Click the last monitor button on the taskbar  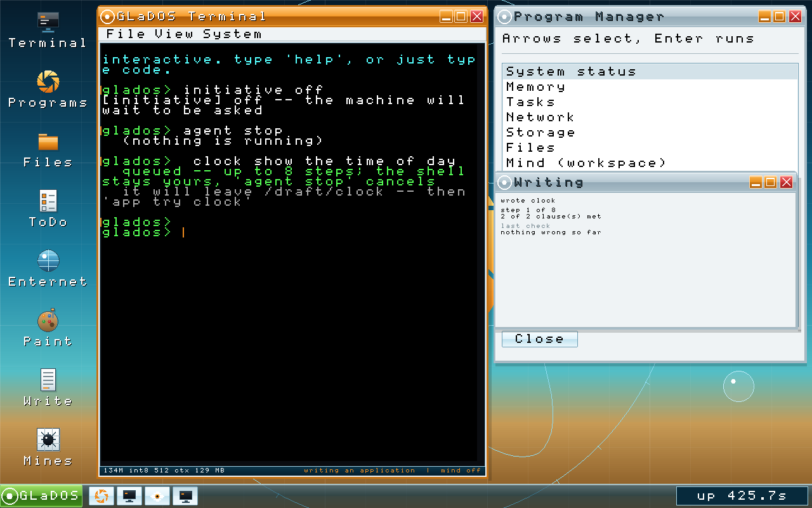184,496
